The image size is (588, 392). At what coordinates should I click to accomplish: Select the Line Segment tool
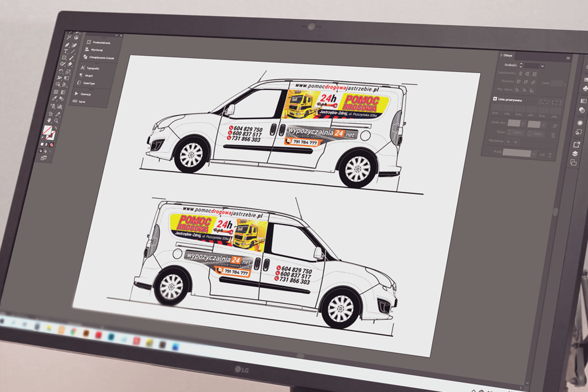pos(73,52)
